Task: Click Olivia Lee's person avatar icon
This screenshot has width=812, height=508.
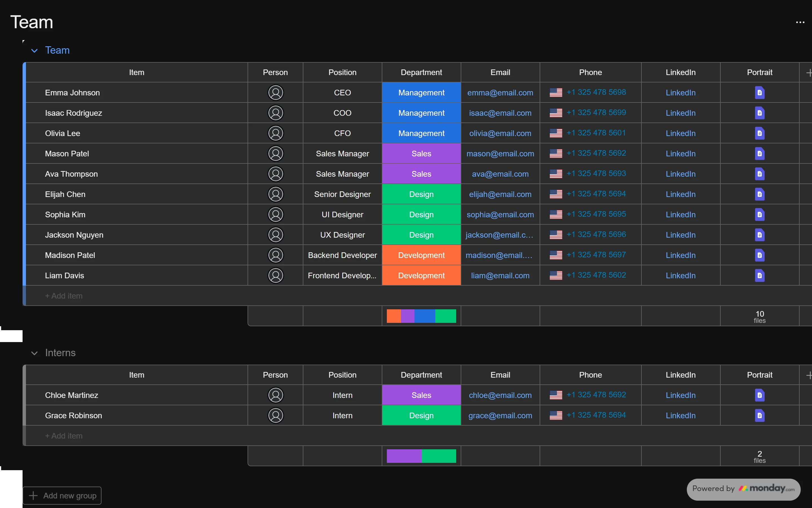Action: point(275,133)
